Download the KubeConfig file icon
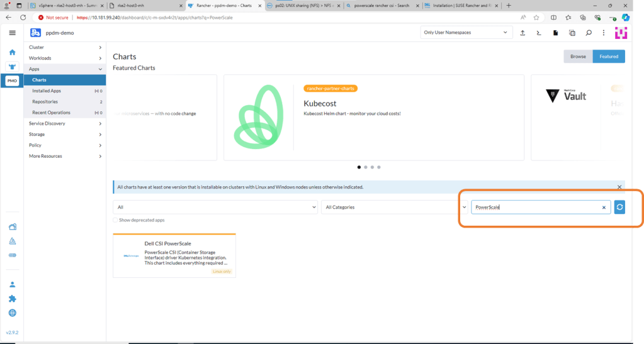Image resolution: width=644 pixels, height=344 pixels. (555, 33)
